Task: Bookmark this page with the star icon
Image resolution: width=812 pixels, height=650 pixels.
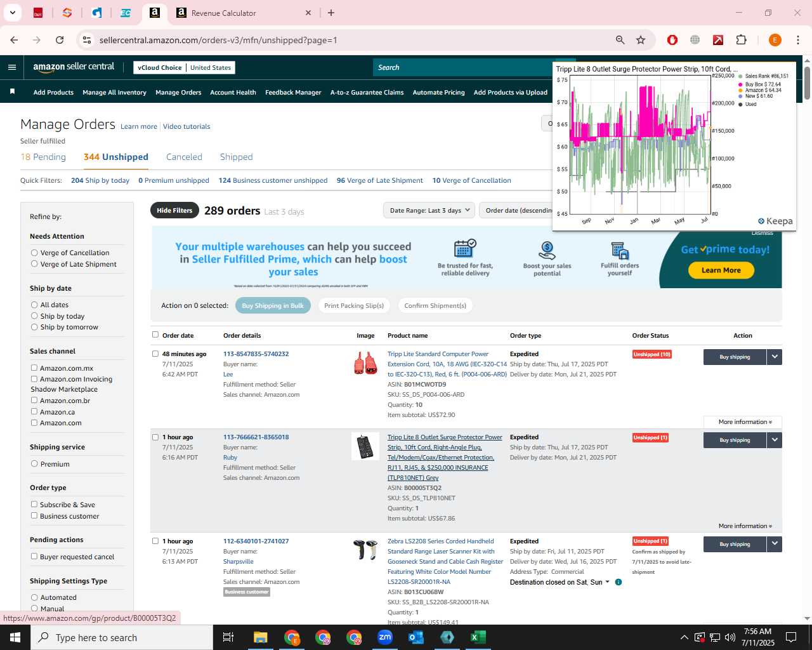Action: click(x=641, y=40)
